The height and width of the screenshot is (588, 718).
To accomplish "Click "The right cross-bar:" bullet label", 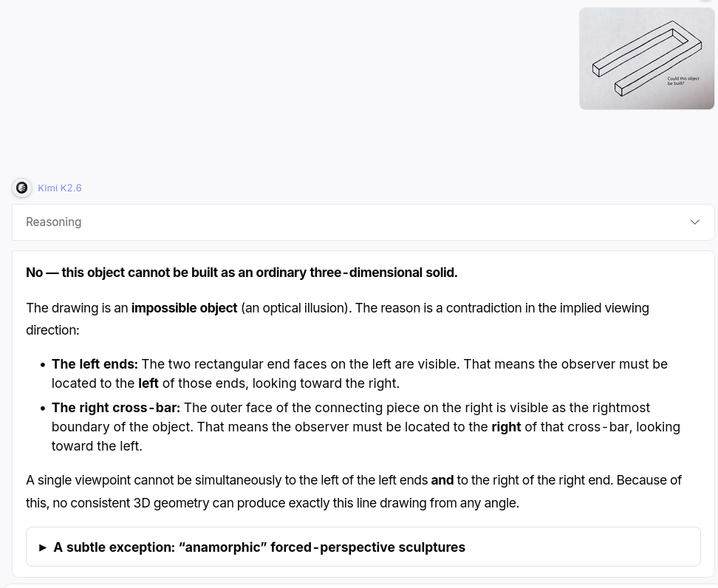I will pos(116,408).
